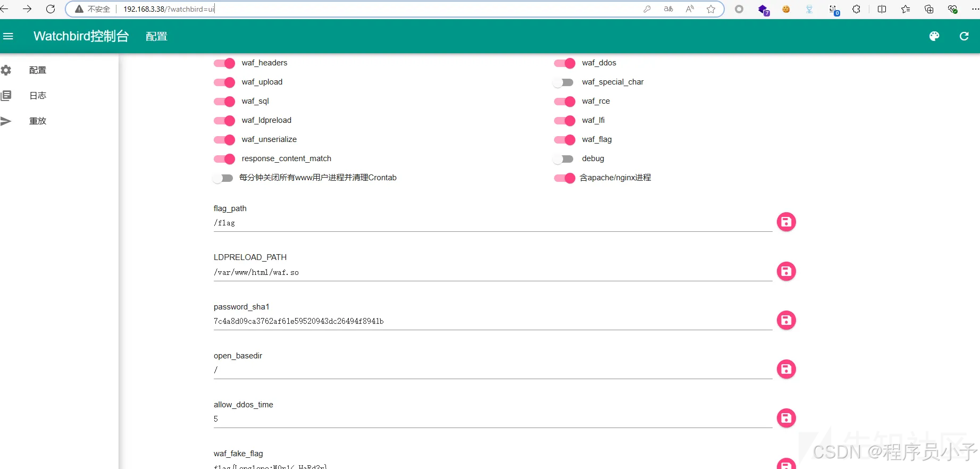Click the not-secure warning icon in the address bar
The image size is (980, 469).
pyautogui.click(x=79, y=9)
